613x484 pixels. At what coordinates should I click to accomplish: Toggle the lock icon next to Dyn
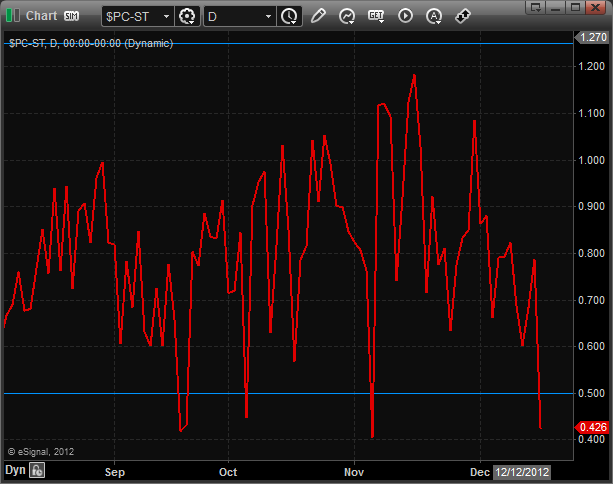(x=37, y=470)
